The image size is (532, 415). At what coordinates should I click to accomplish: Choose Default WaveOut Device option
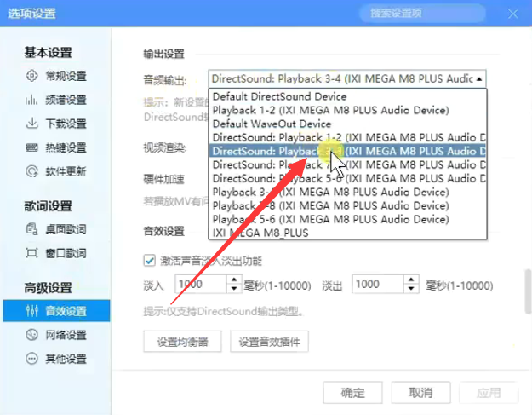(348, 124)
